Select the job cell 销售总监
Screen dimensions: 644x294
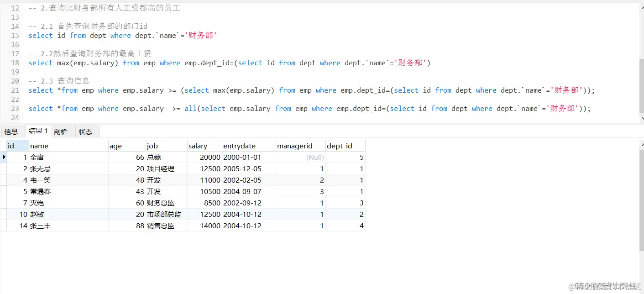(x=166, y=226)
